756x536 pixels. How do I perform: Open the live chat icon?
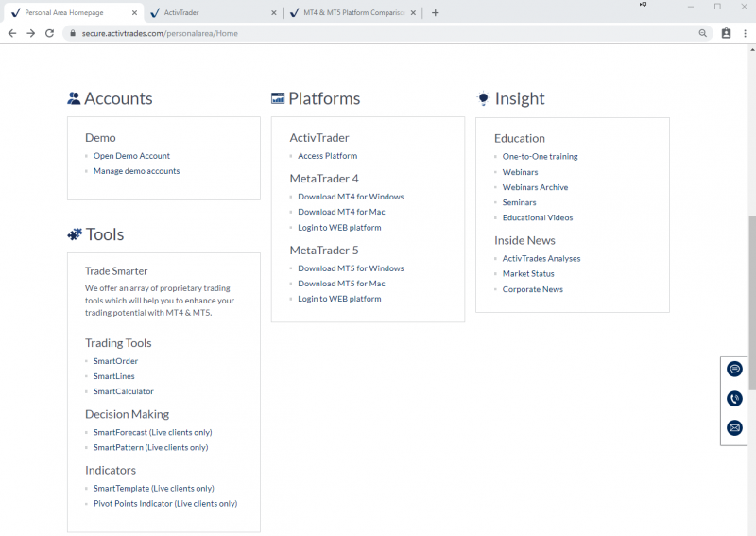[x=734, y=369]
